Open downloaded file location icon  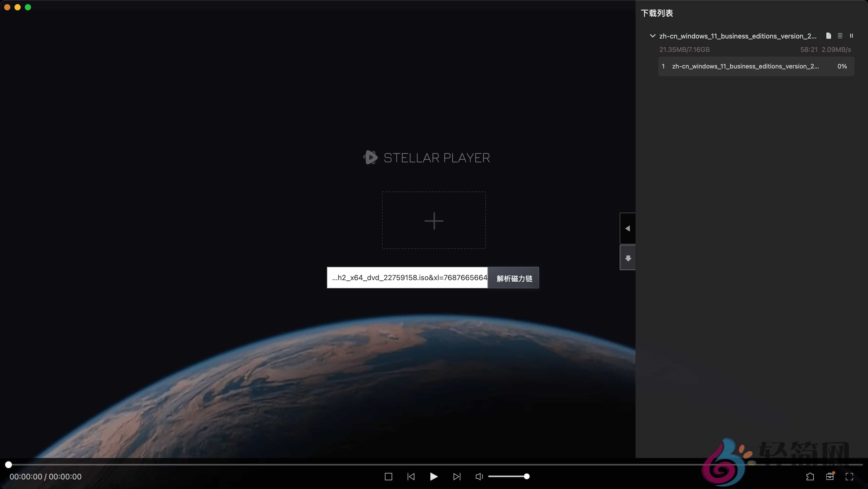pos(828,36)
